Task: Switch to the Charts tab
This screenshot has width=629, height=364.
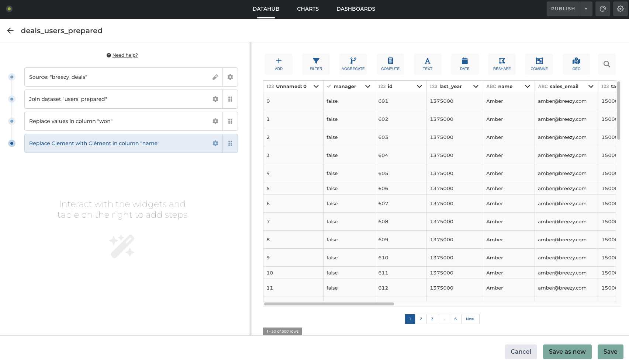Action: (x=308, y=9)
